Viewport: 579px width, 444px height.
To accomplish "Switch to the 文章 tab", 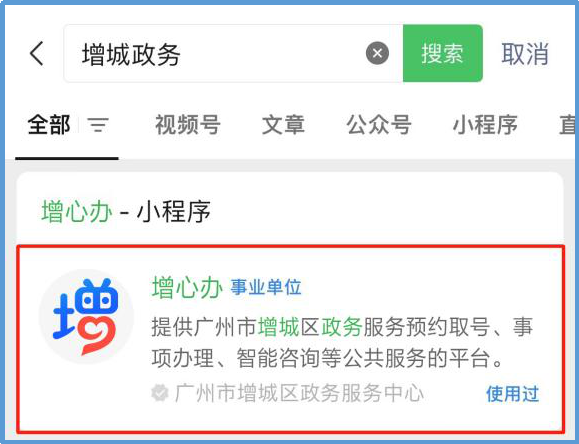I will (283, 125).
